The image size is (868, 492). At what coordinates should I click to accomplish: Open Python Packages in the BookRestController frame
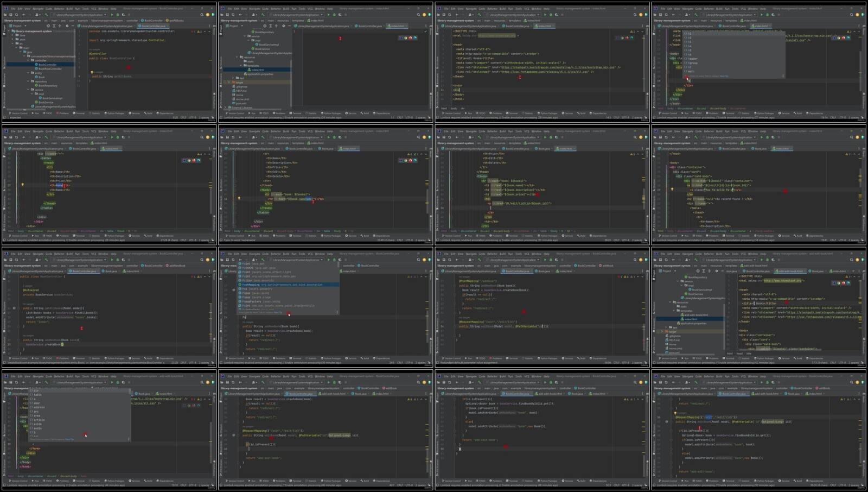[115, 113]
